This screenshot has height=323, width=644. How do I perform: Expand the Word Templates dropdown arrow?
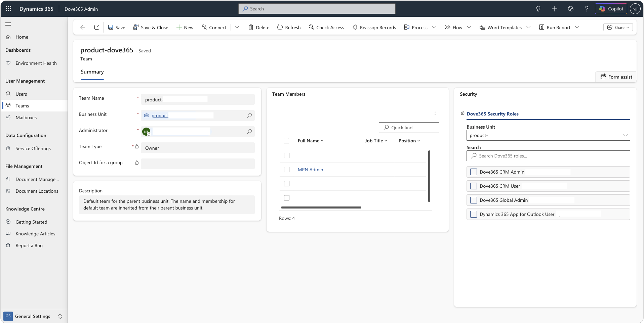click(528, 27)
